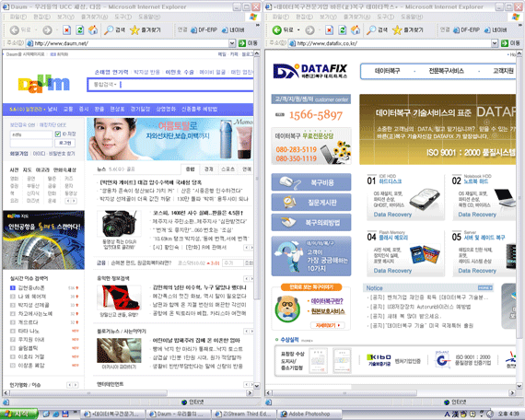Open address dropdown in Datafix window
The height and width of the screenshot is (420, 525).
click(495, 43)
